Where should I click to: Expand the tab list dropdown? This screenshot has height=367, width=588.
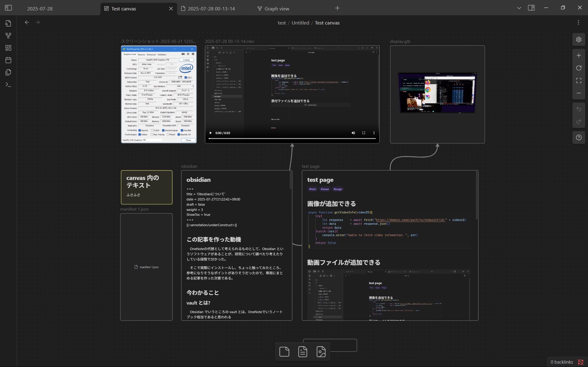point(519,8)
